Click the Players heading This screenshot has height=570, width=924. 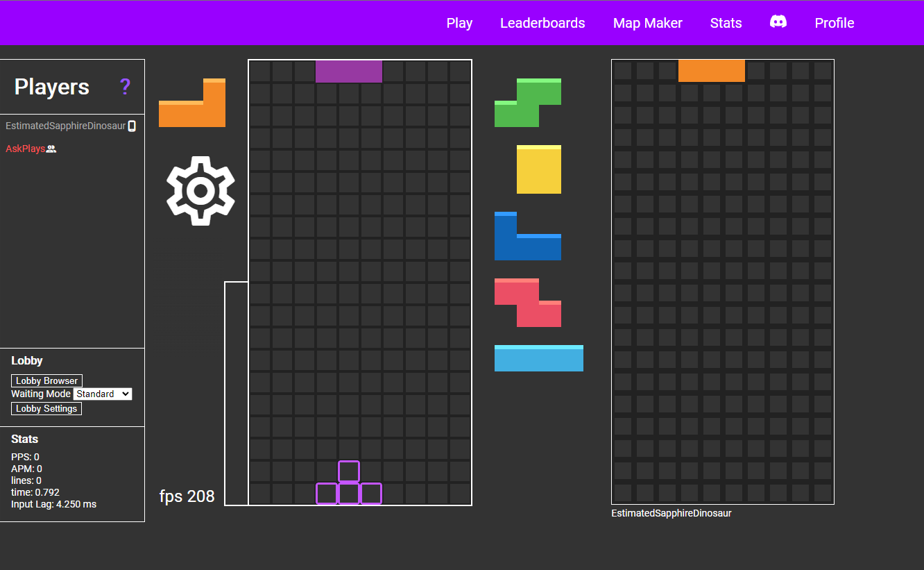tap(52, 87)
